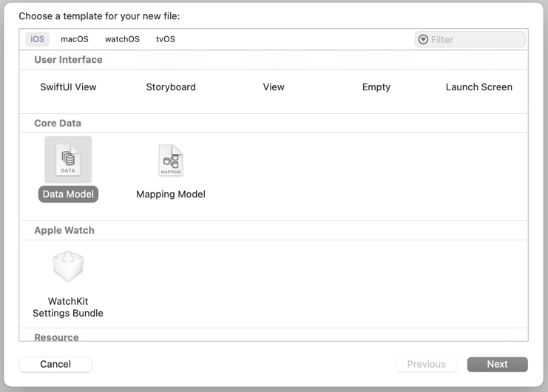Switch to the iOS platform tab
Screen dimensions: 548x392
[x=37, y=39]
